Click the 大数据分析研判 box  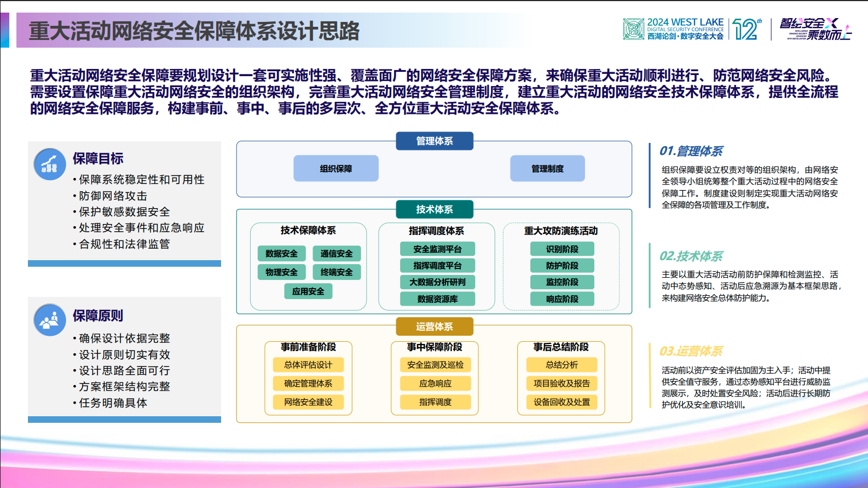(x=437, y=282)
